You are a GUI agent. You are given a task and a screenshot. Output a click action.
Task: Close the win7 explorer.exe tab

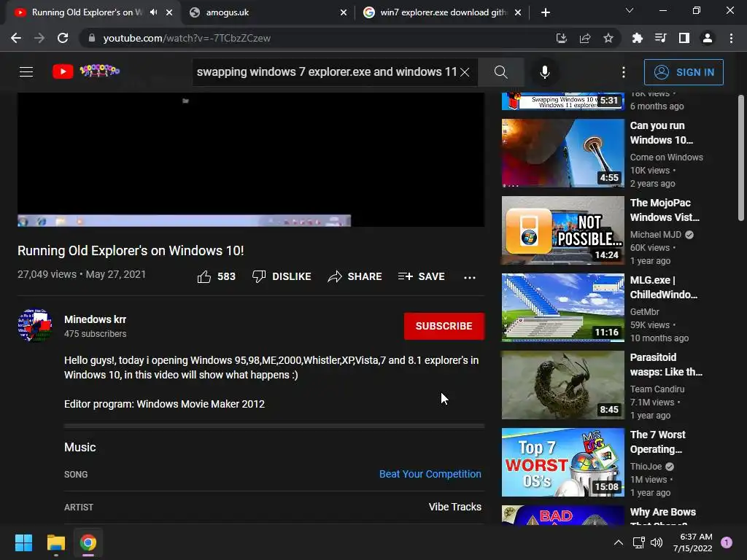[518, 13]
